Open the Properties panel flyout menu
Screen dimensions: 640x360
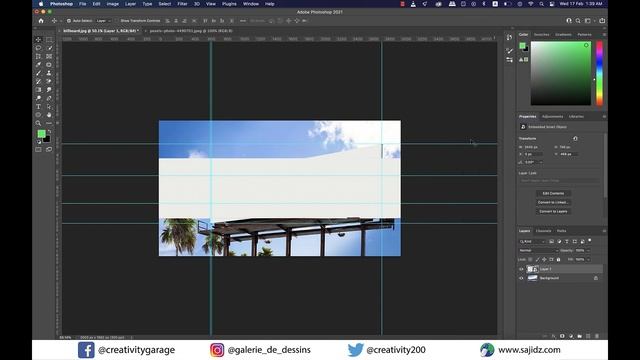(604, 116)
